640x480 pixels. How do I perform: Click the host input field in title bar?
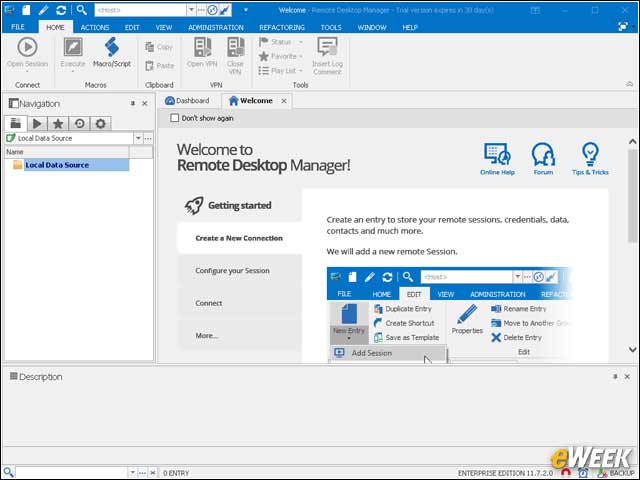click(140, 10)
